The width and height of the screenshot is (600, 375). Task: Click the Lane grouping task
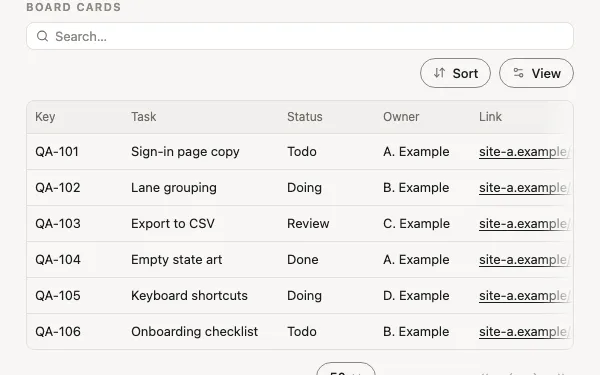click(x=174, y=188)
